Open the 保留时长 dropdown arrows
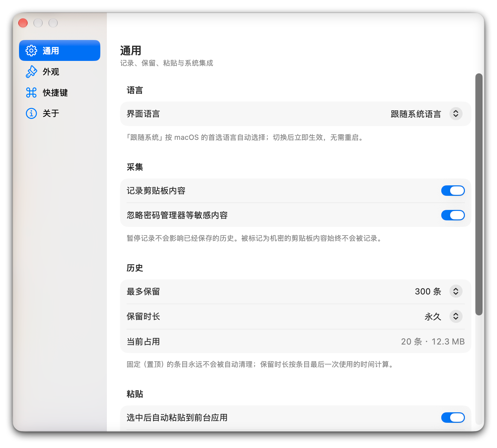This screenshot has height=448, width=497. click(x=456, y=316)
